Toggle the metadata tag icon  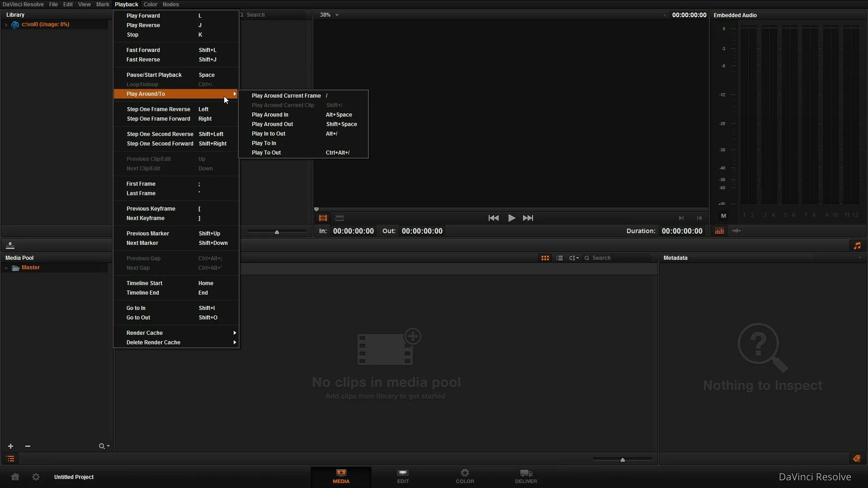tap(857, 459)
